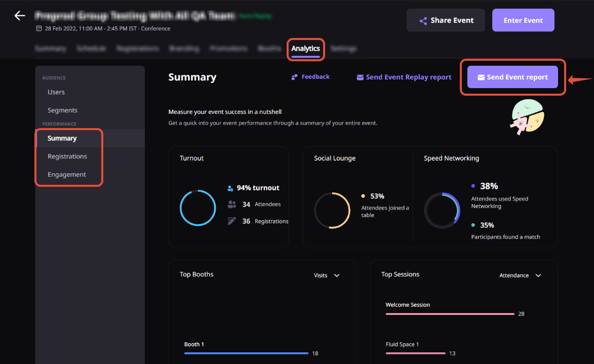The height and width of the screenshot is (364, 594).
Task: Click the Feedback people icon
Action: point(294,76)
